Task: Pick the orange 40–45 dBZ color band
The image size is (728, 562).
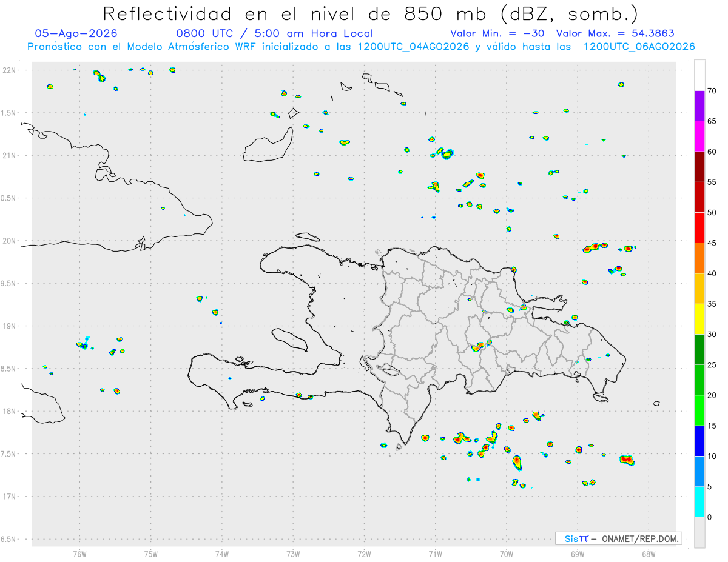Action: 699,258
